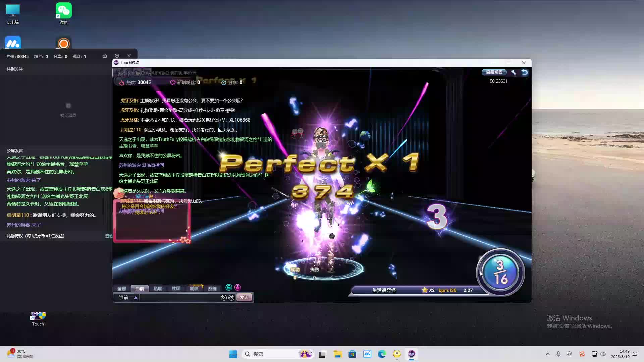Click 虎牙及格 message containing XL106868
This screenshot has height=362, width=644.
(185, 120)
